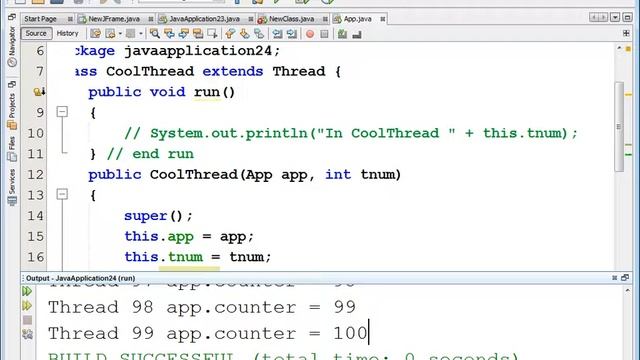Click the Comment icon in editor toolbar

point(342,34)
